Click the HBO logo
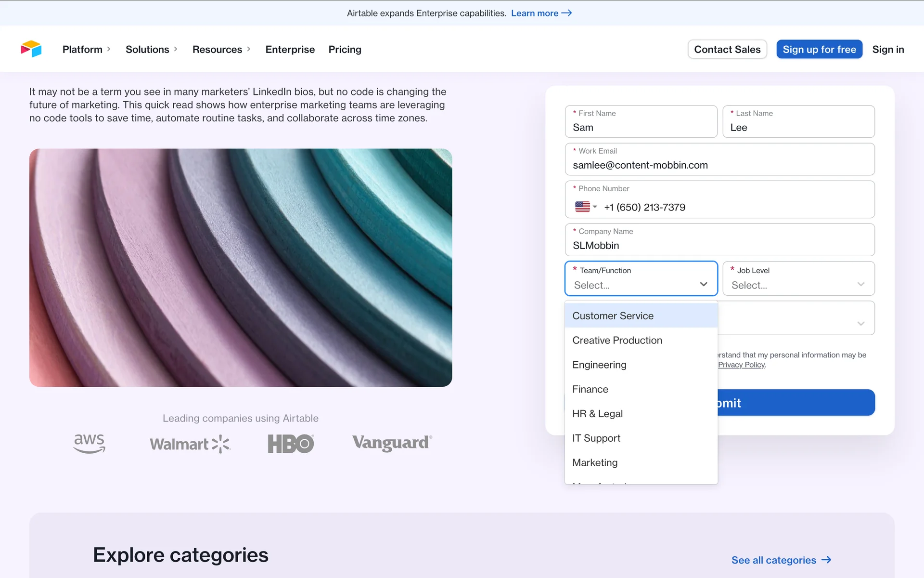 [291, 444]
